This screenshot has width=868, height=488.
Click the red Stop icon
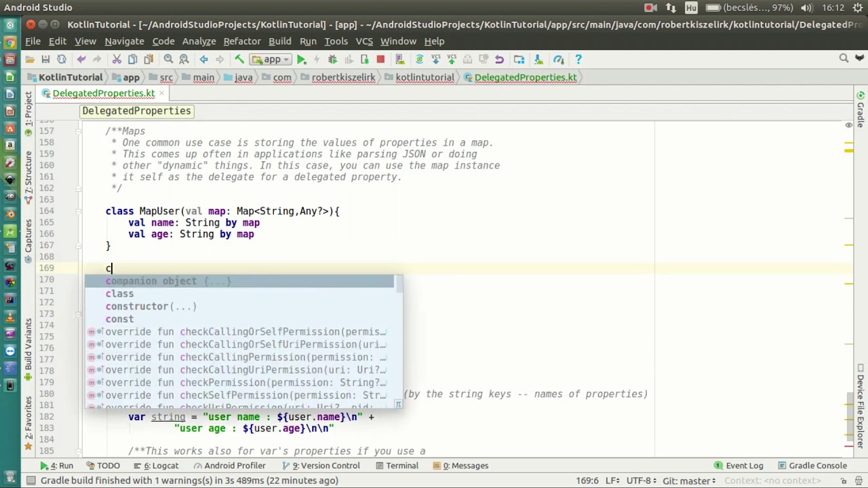(x=380, y=59)
